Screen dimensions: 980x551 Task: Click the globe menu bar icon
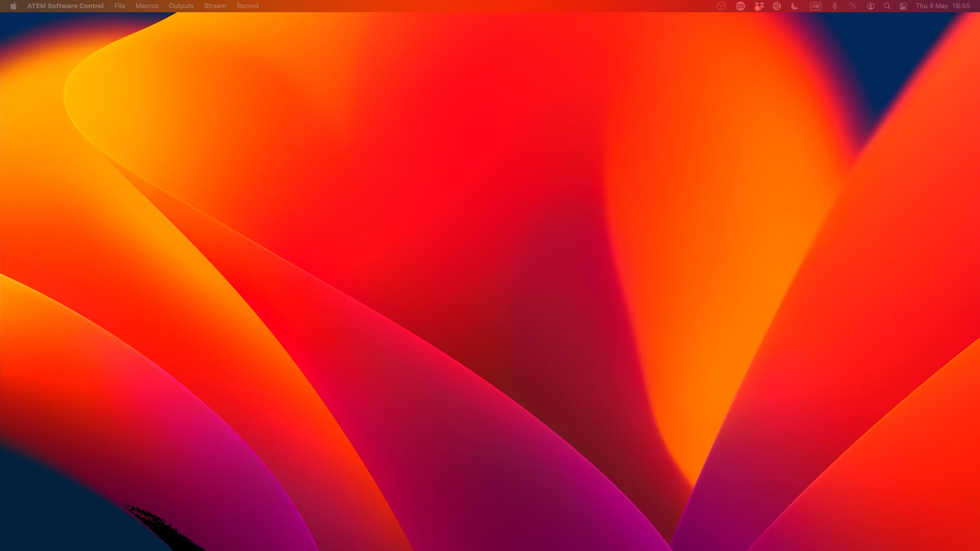coord(777,6)
